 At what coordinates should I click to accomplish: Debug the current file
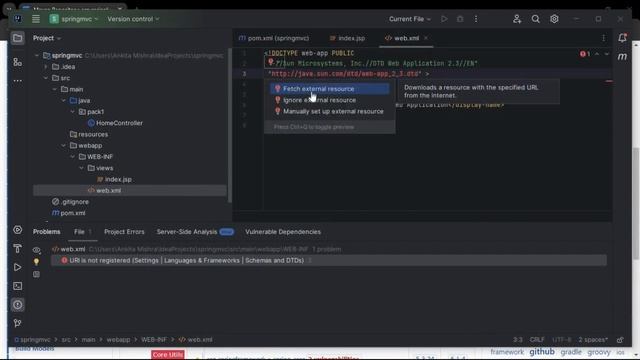[460, 19]
